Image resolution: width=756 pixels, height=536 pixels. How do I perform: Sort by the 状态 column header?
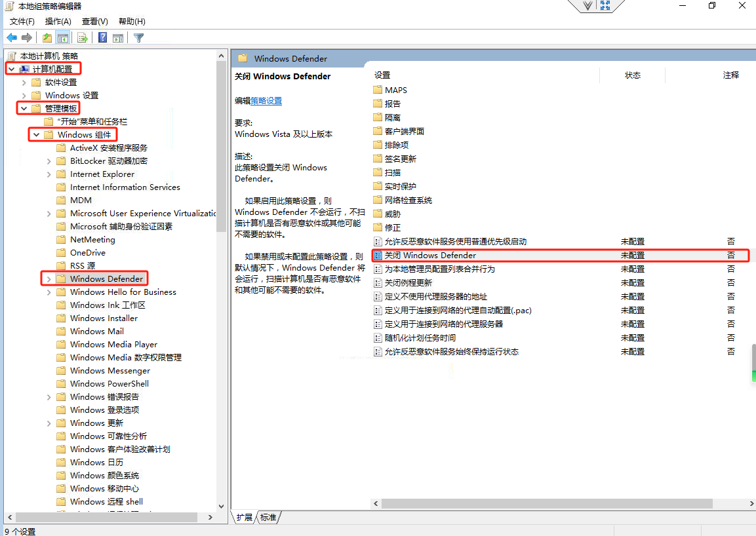click(x=633, y=75)
